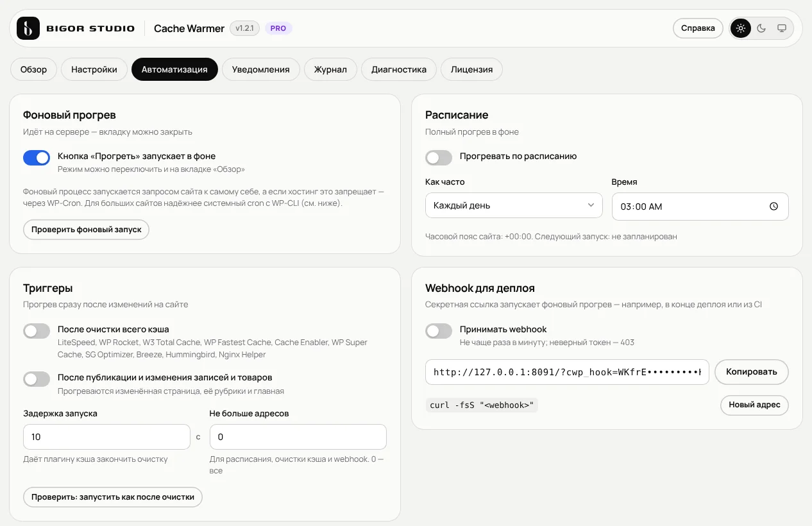Enable «Прогревать по расписанию» switch
812x526 pixels.
pyautogui.click(x=439, y=158)
